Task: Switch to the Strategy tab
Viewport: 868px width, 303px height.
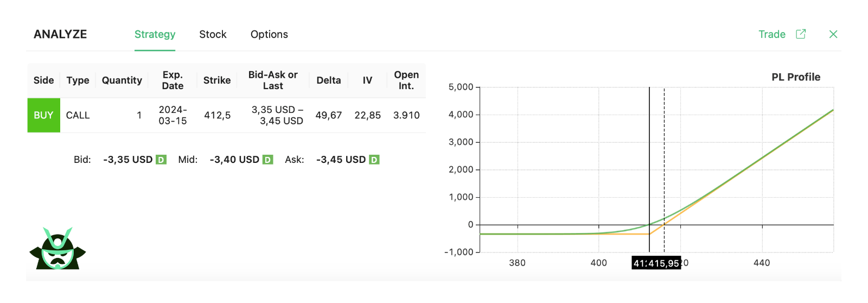Action: click(x=155, y=34)
